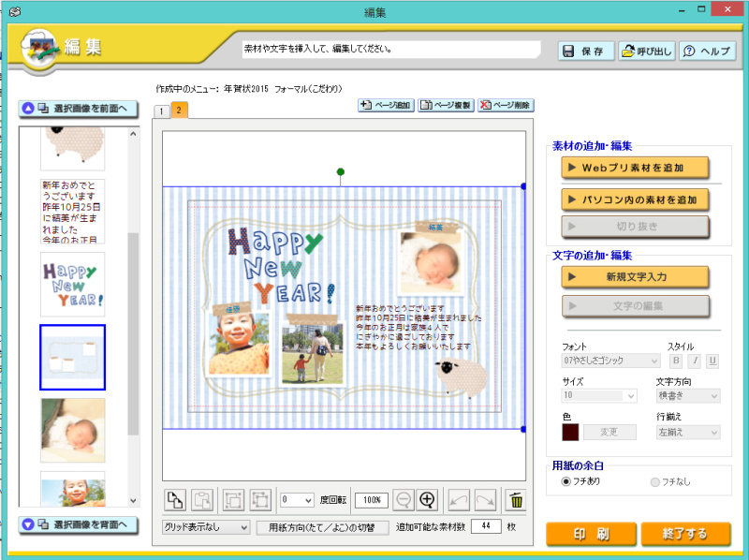Screen dimensions: 749x560
Task: Click the thumbnail list scroll-up arrow
Action: 133,134
